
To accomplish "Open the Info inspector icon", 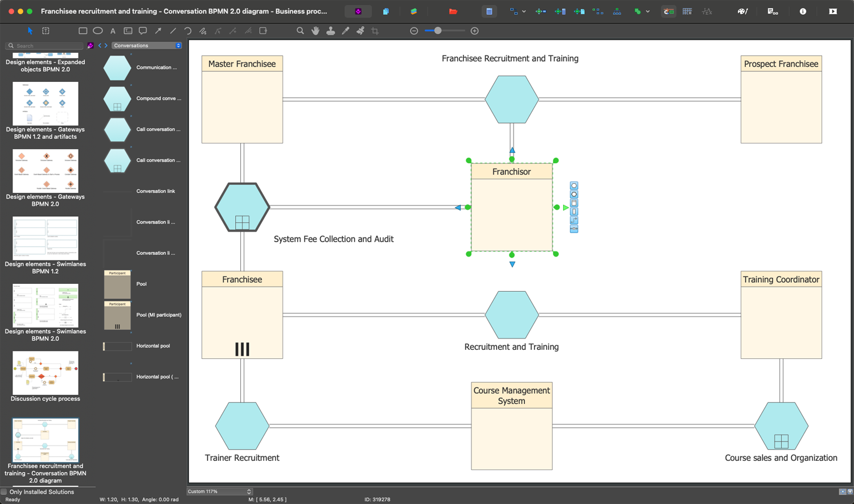I will point(803,11).
